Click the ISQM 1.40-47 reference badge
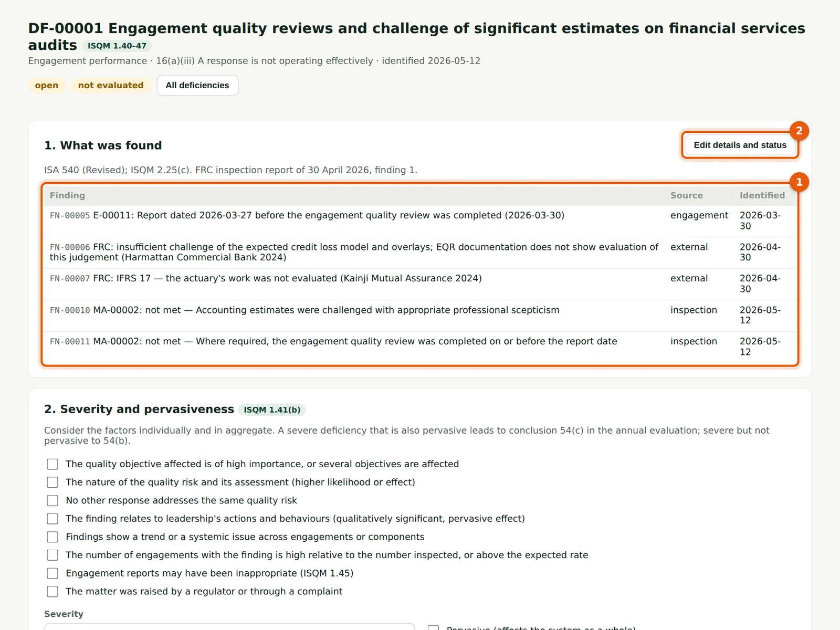Screen dimensions: 840x630 [117, 46]
